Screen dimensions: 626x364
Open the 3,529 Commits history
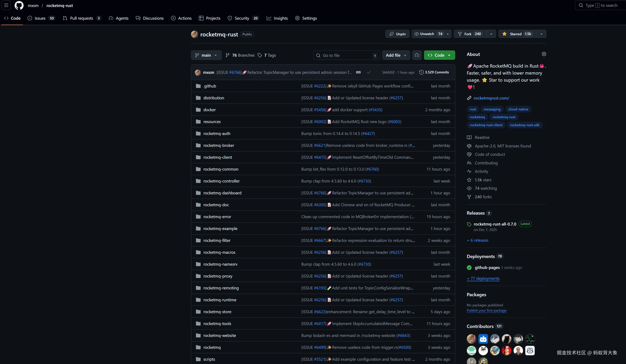point(434,72)
